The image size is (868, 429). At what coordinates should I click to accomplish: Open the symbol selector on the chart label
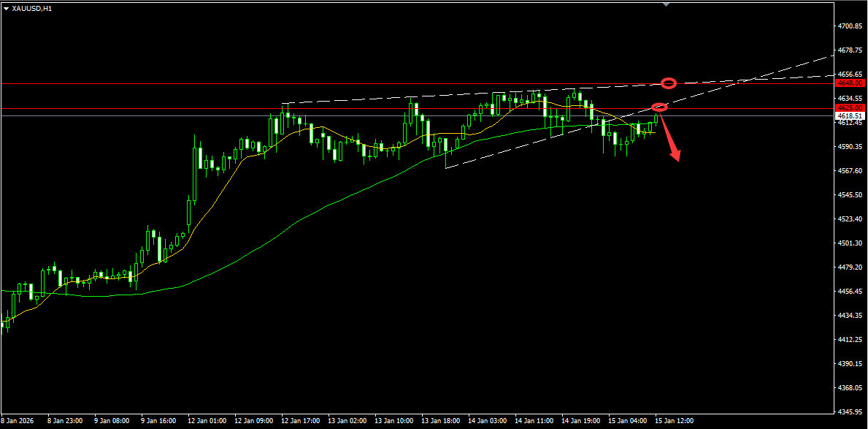[x=6, y=8]
